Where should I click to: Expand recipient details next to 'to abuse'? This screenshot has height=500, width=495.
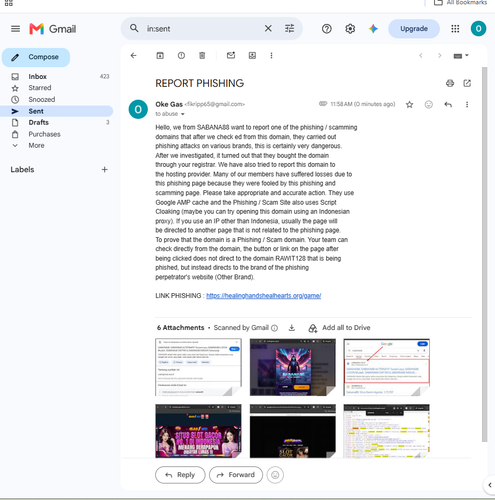tap(182, 114)
